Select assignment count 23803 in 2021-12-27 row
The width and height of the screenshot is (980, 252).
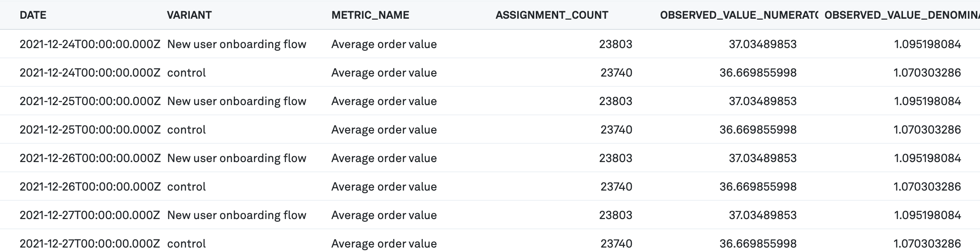(615, 215)
